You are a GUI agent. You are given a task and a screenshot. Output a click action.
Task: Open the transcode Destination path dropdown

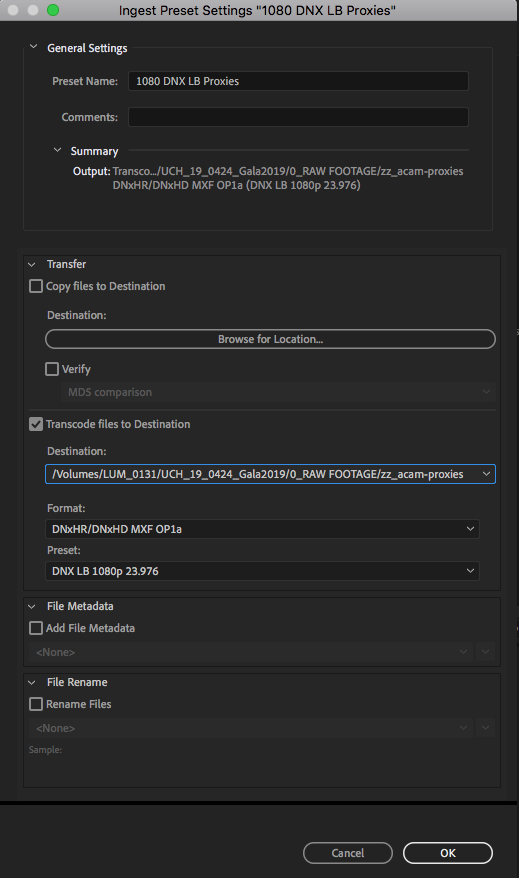coord(270,474)
